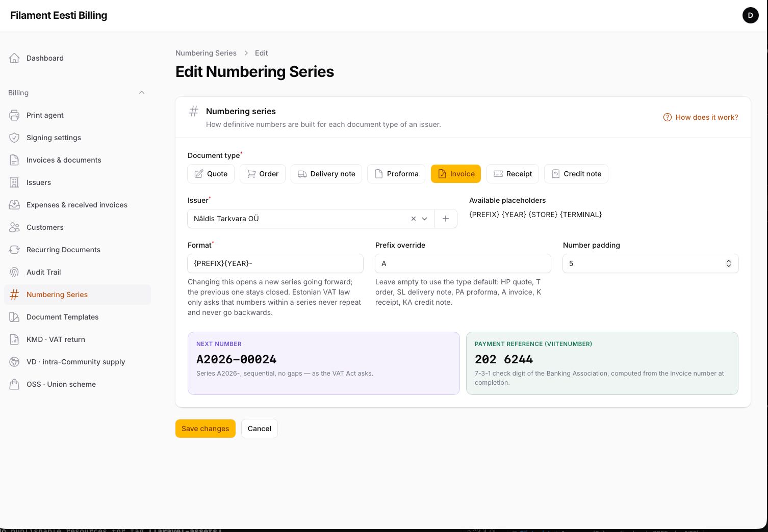Adjust Number padding stepper arrows
The width and height of the screenshot is (768, 532).
coord(729,263)
